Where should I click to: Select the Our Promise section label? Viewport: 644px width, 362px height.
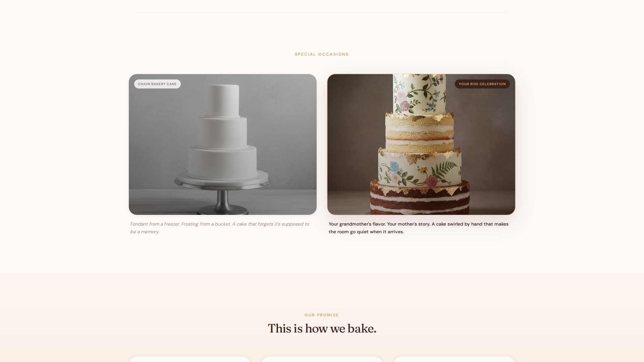click(322, 315)
